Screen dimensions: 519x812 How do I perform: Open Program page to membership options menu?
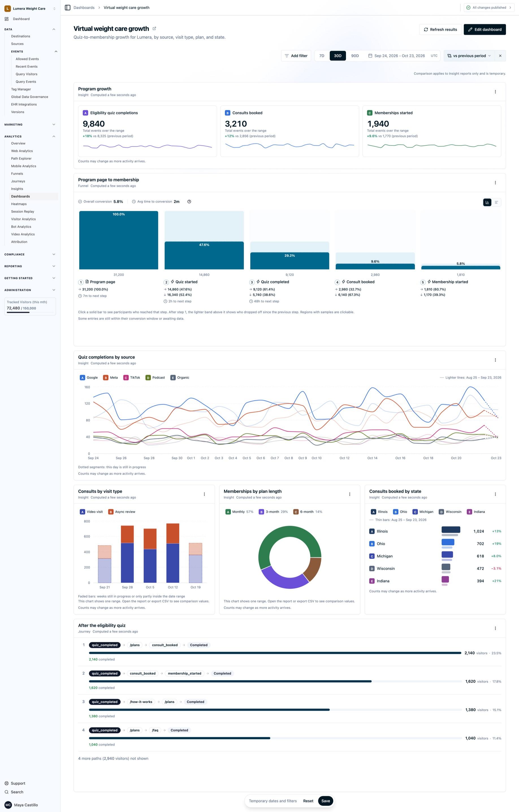(x=495, y=183)
